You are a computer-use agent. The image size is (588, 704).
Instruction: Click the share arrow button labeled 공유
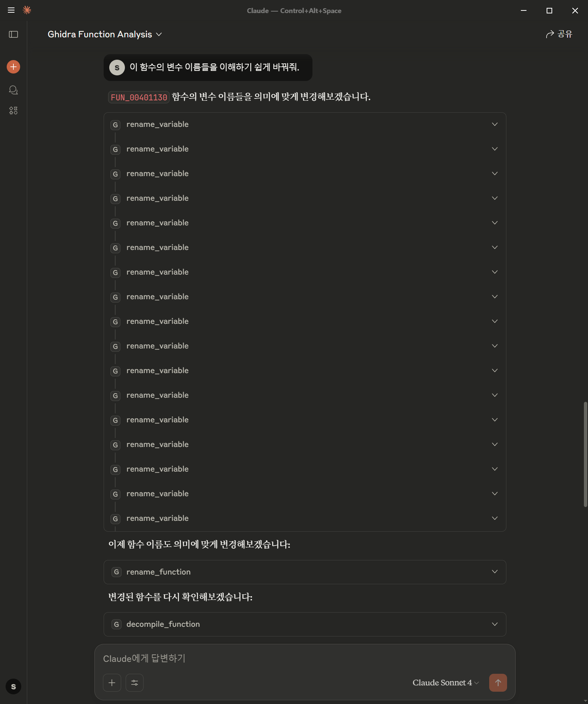[x=559, y=34]
